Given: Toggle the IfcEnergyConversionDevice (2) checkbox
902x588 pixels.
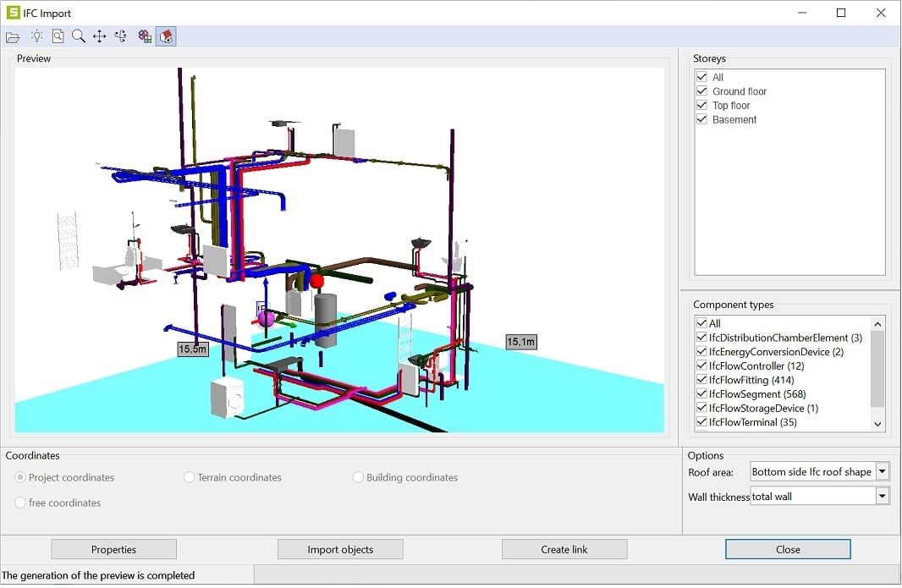Looking at the screenshot, I should pyautogui.click(x=701, y=352).
